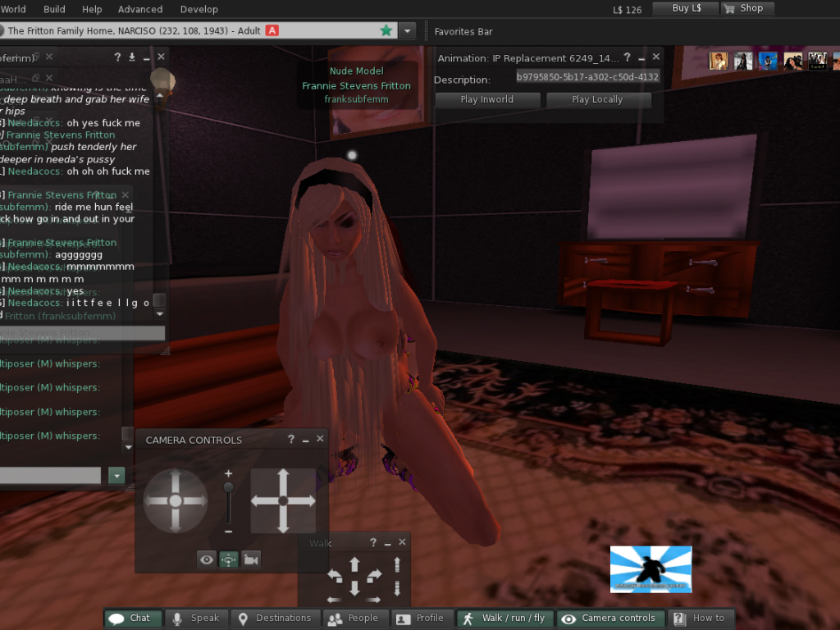Image resolution: width=840 pixels, height=630 pixels.
Task: Open the Develop menu
Action: point(199,9)
